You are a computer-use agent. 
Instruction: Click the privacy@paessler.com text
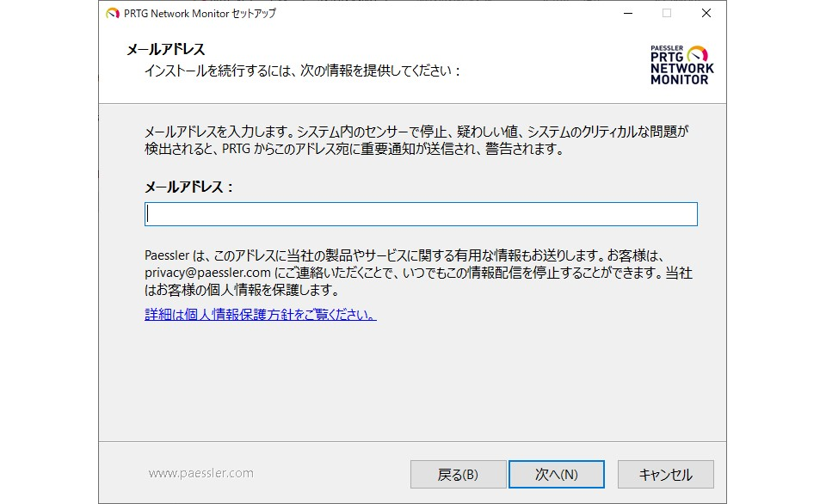coord(207,273)
